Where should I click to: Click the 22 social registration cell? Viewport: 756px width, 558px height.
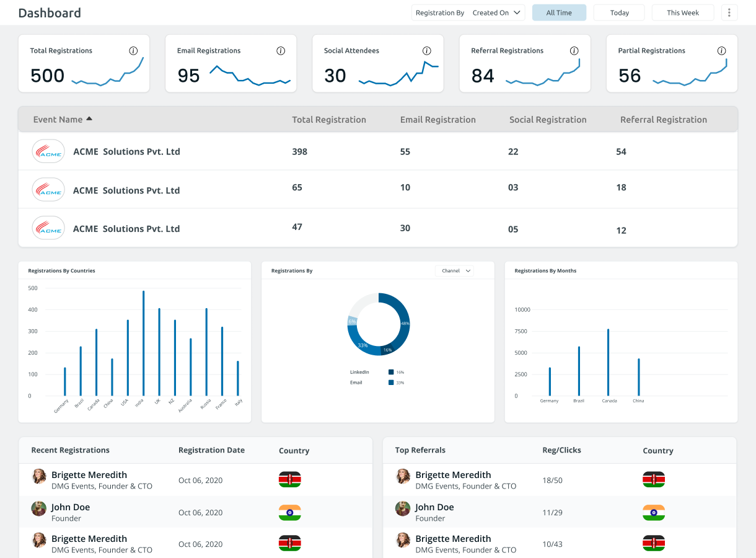click(513, 151)
